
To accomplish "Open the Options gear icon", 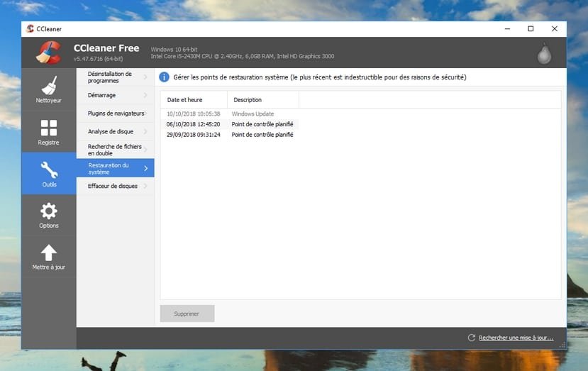I will coord(49,215).
